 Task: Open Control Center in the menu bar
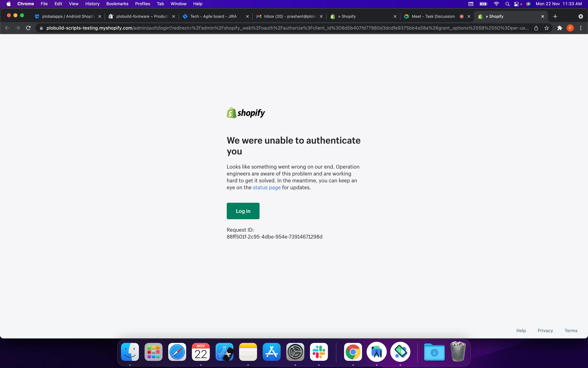coord(517,4)
